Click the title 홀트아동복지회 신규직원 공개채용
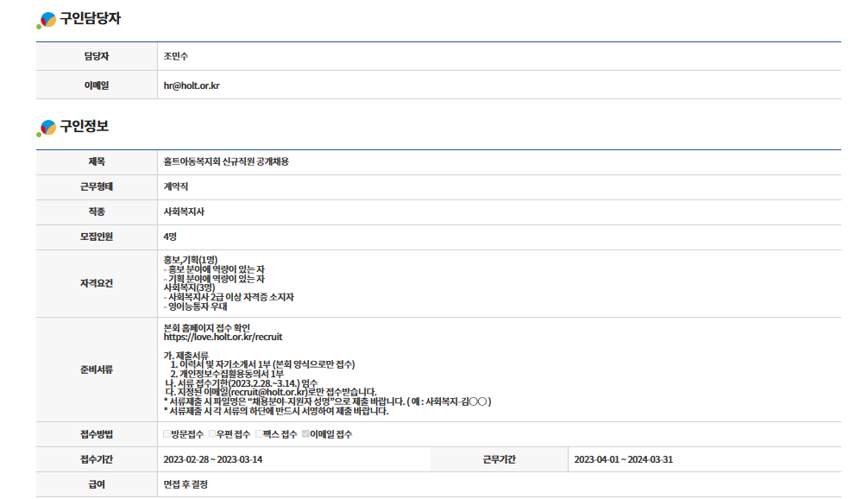The width and height of the screenshot is (868, 499). tap(226, 161)
